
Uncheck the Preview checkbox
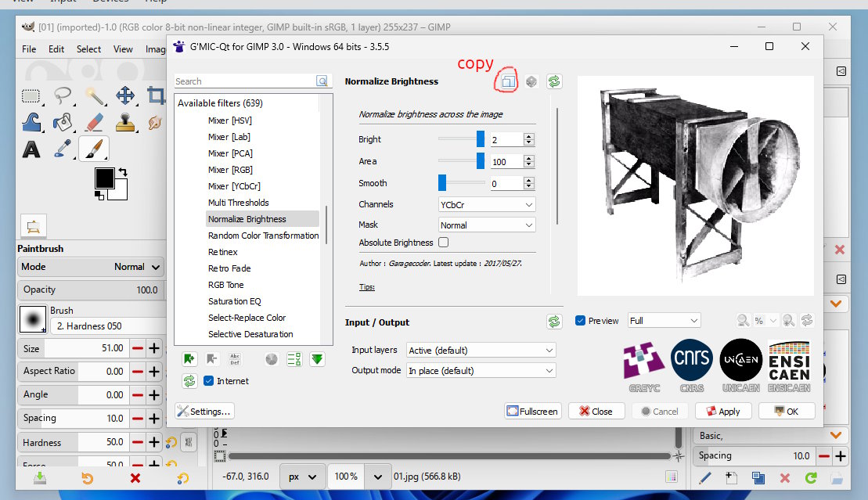coord(580,321)
